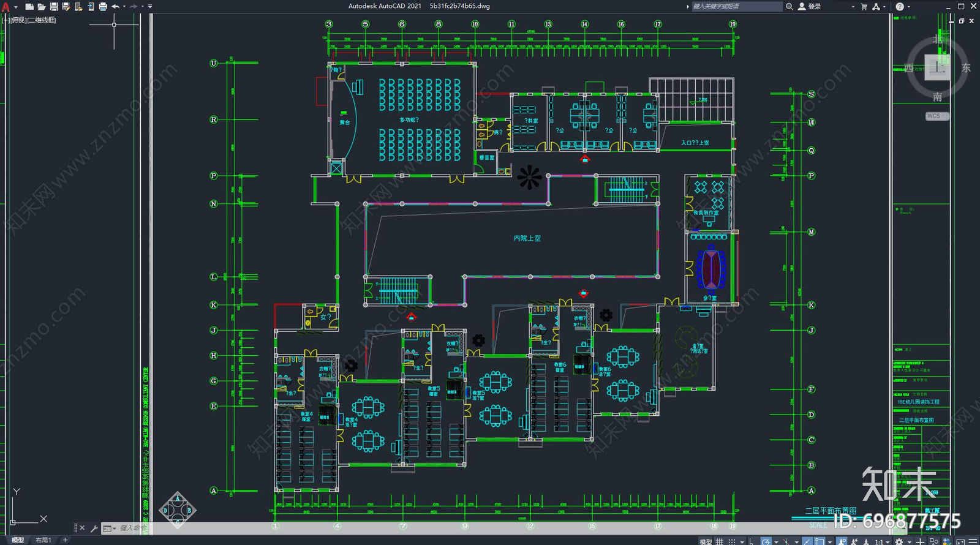The image size is (980, 545).
Task: Click 西 (West) on the ViewCube compass
Action: (x=909, y=68)
